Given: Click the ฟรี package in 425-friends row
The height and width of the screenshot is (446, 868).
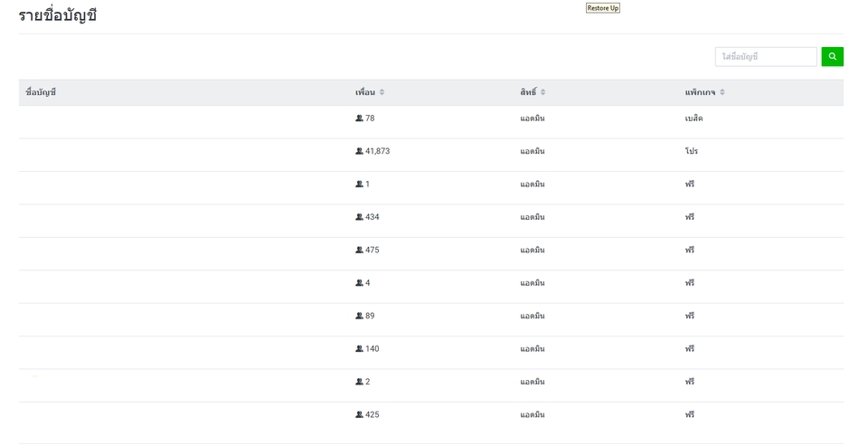Looking at the screenshot, I should click(x=690, y=414).
